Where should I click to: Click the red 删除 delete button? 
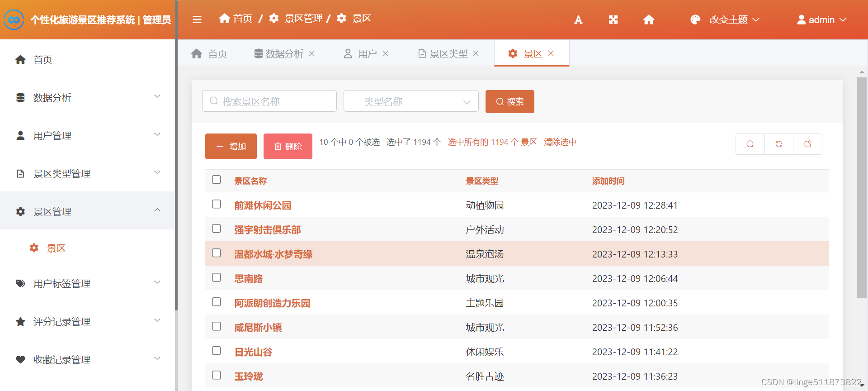288,146
